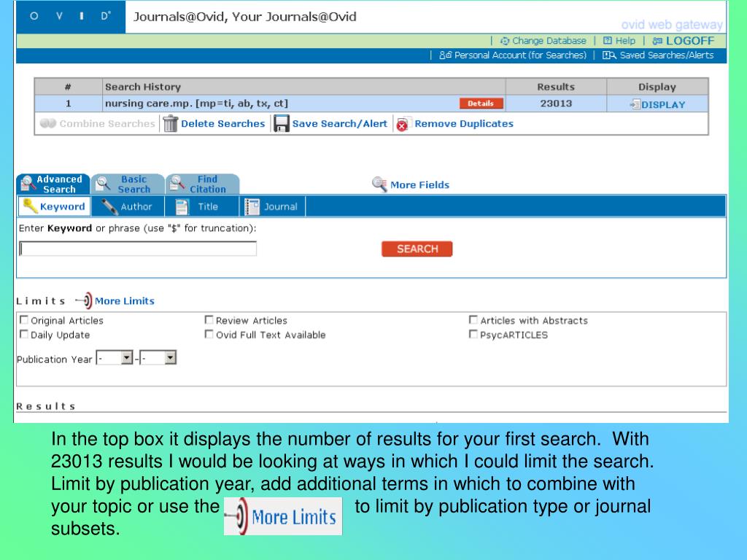Screen dimensions: 747x560
Task: Switch to the Basic Search tab
Action: point(128,184)
